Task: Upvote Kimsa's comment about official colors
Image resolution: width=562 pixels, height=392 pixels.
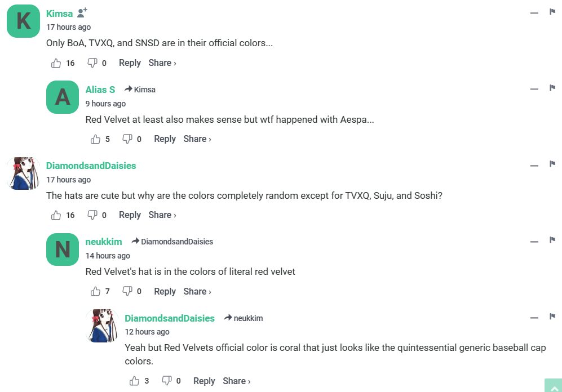Action: [x=56, y=63]
